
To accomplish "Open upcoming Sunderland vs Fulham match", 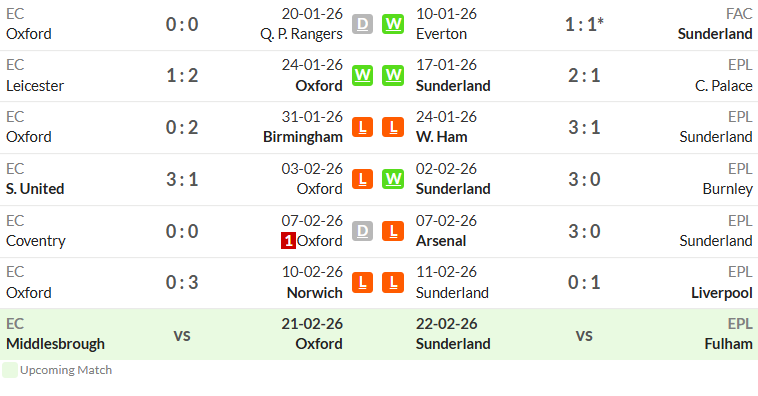I will coord(584,334).
